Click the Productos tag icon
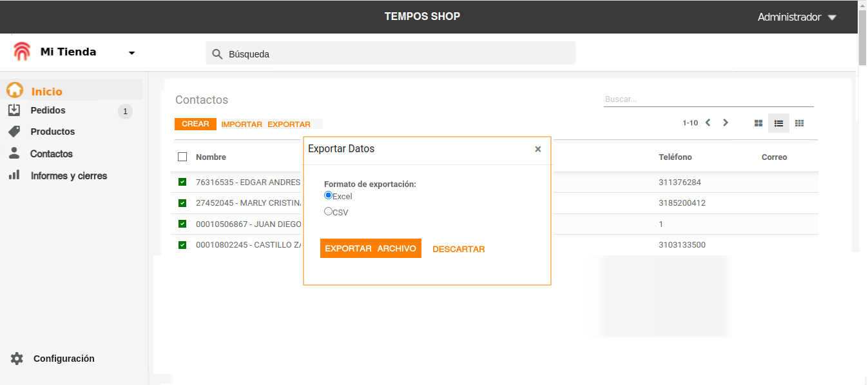The image size is (868, 385). pyautogui.click(x=14, y=132)
